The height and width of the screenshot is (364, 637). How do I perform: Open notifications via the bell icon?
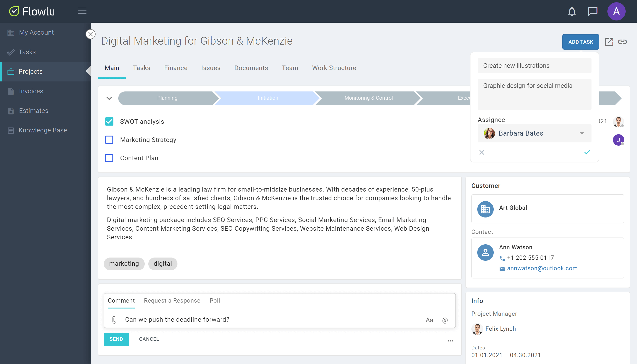pos(572,11)
